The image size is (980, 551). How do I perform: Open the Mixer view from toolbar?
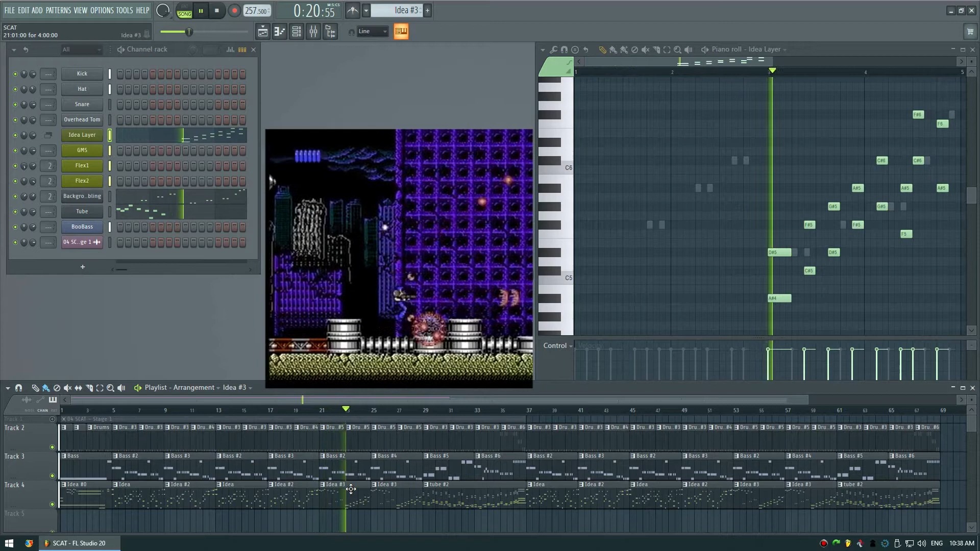(313, 32)
